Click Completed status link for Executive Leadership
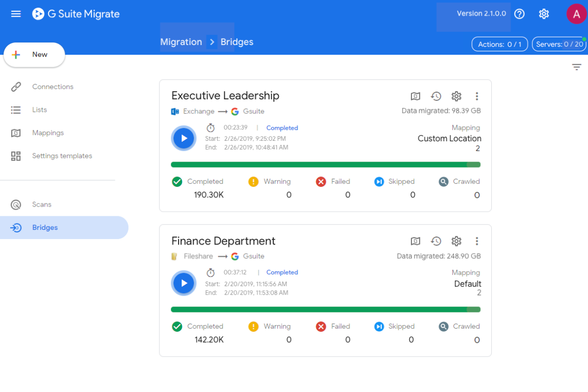The image size is (588, 392). pos(282,128)
